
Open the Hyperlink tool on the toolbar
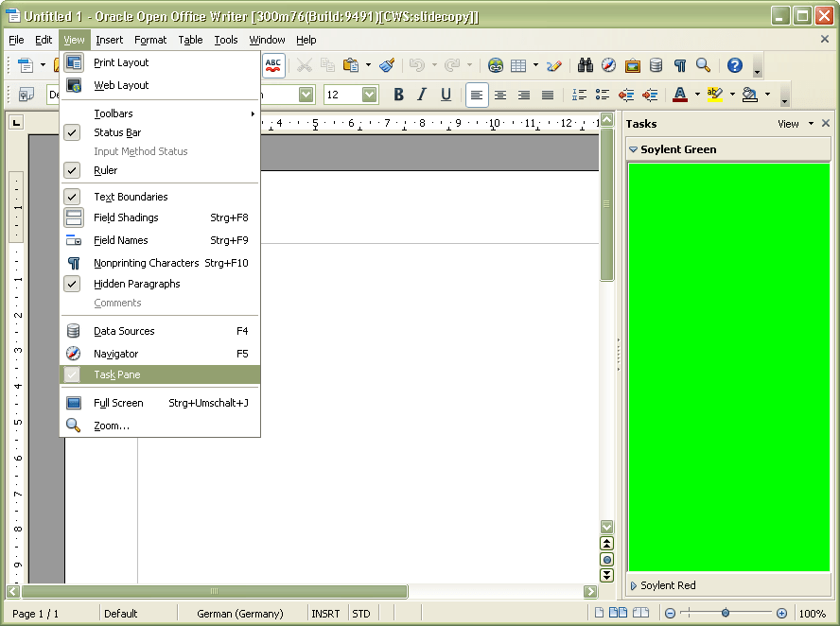click(x=496, y=67)
